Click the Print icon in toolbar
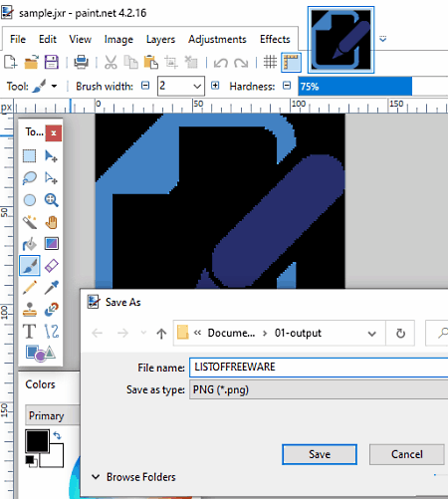The height and width of the screenshot is (499, 448). tap(82, 62)
